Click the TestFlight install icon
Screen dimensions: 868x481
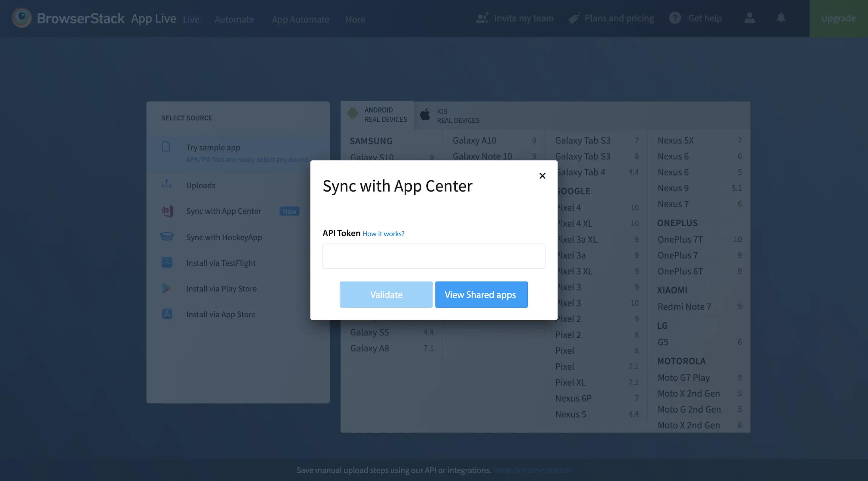tap(167, 263)
